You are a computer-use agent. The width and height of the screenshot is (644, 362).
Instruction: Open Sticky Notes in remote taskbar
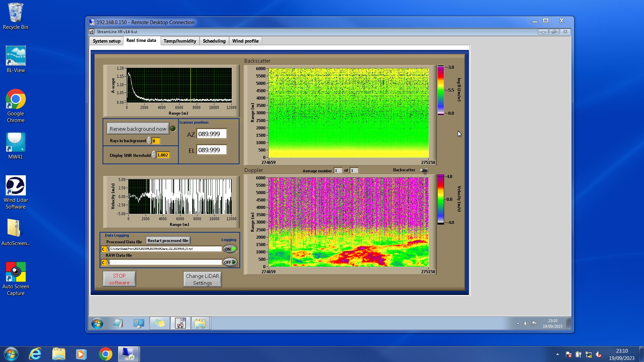coord(159,323)
